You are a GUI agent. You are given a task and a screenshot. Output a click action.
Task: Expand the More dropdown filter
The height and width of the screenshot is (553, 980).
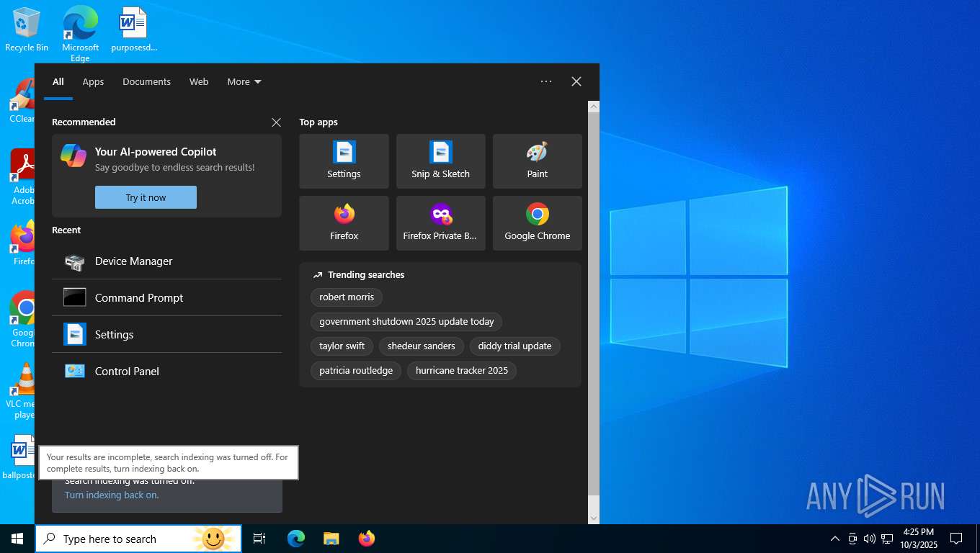[x=244, y=82]
